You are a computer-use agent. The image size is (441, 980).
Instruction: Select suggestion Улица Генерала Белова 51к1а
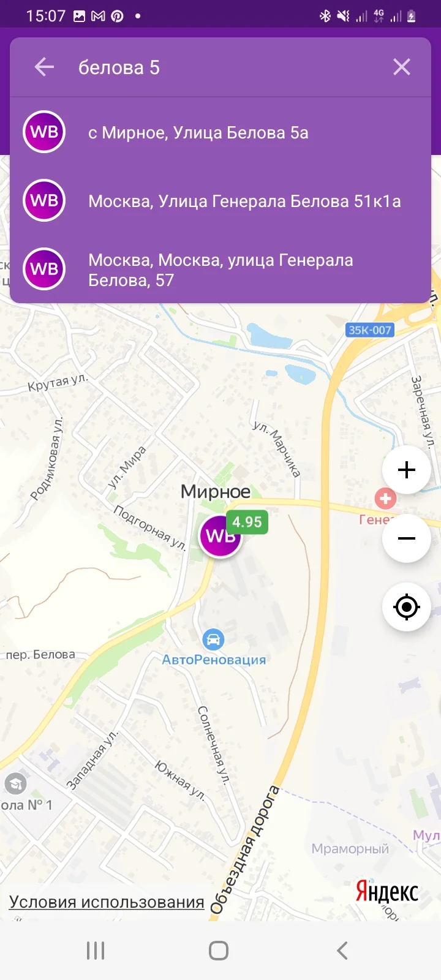(221, 201)
